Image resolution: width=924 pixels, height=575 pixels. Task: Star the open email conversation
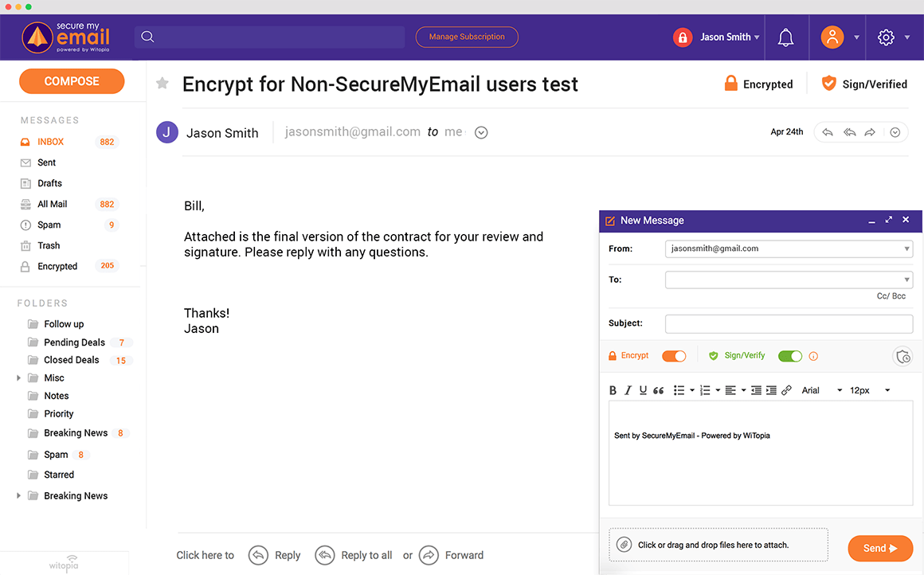[162, 82]
